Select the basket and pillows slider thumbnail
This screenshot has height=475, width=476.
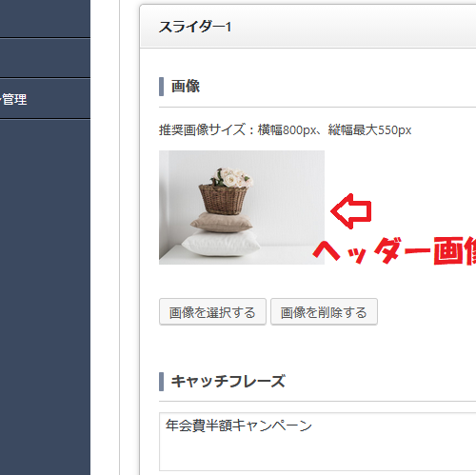pyautogui.click(x=242, y=208)
